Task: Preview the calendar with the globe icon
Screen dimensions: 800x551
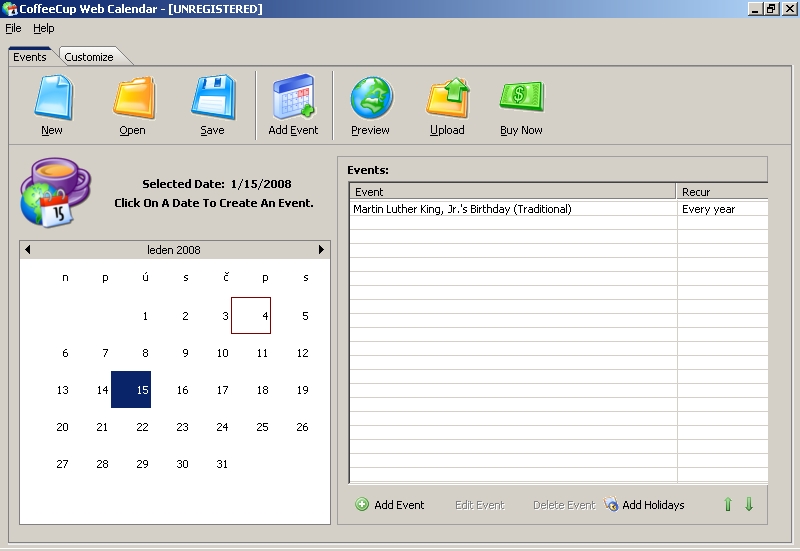Action: pyautogui.click(x=371, y=97)
